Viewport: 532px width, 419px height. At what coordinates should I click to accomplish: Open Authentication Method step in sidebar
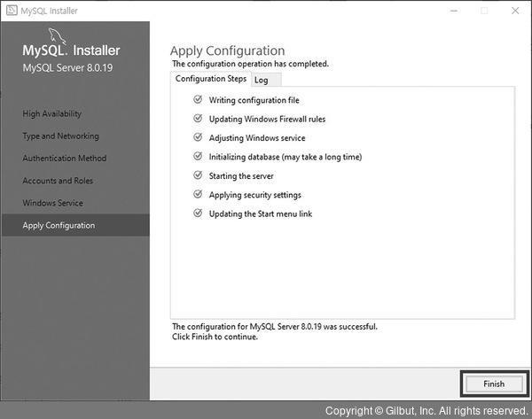point(65,159)
